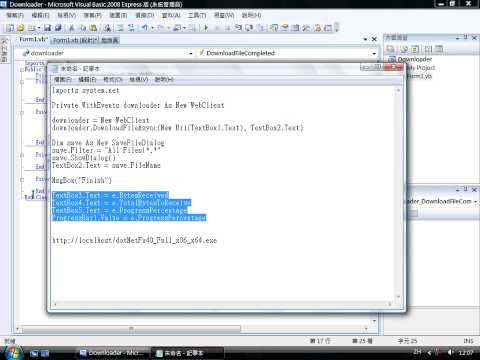Click View Designer icon in Solution Explorer
Viewport: 480px width, 360px height.
pos(439,49)
